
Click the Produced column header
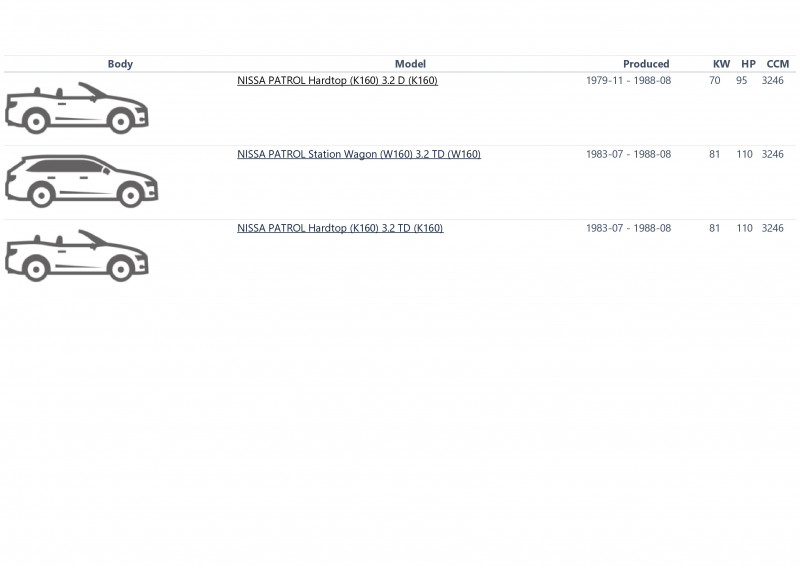click(646, 64)
